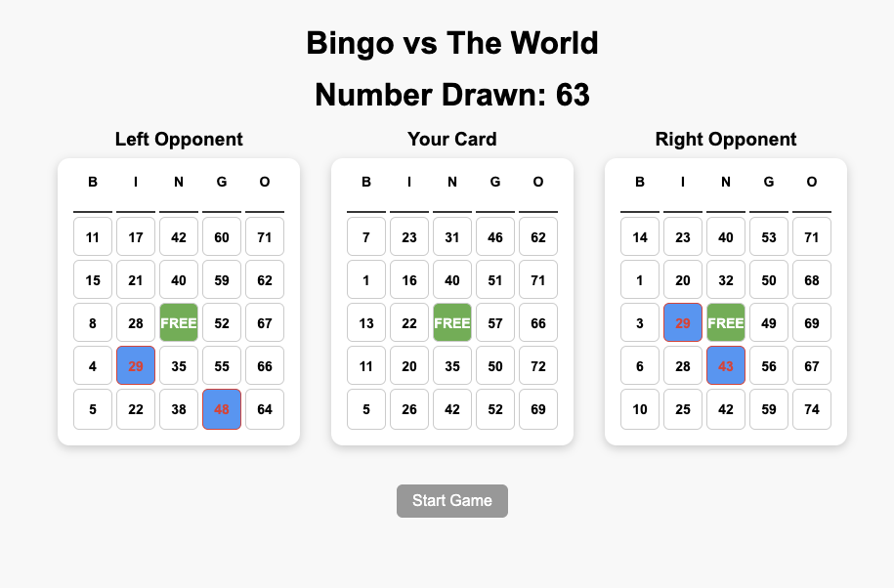Click the marked 29 cell on Left Opponent's card
Image resolution: width=894 pixels, height=588 pixels.
coord(135,365)
